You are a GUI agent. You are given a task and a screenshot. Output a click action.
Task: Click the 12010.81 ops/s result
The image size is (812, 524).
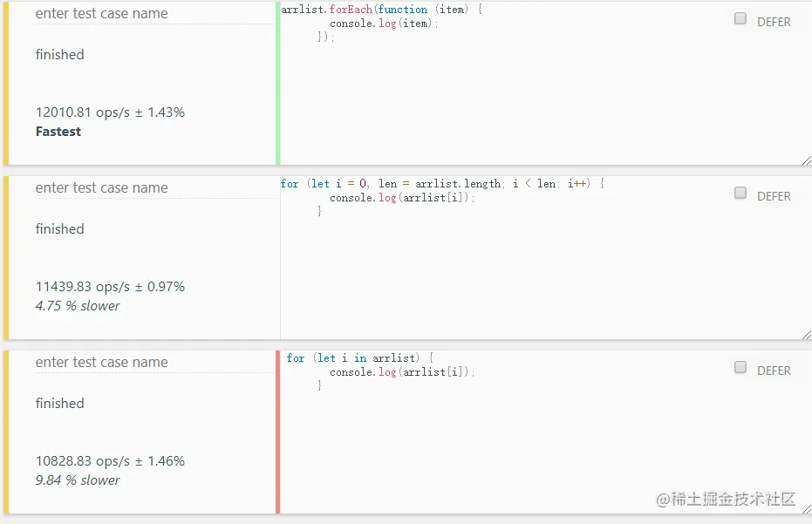110,112
